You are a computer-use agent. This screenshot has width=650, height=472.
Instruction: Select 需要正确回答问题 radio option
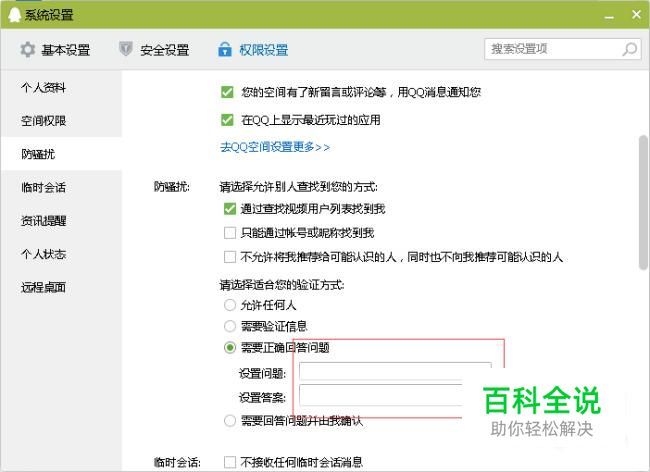230,347
